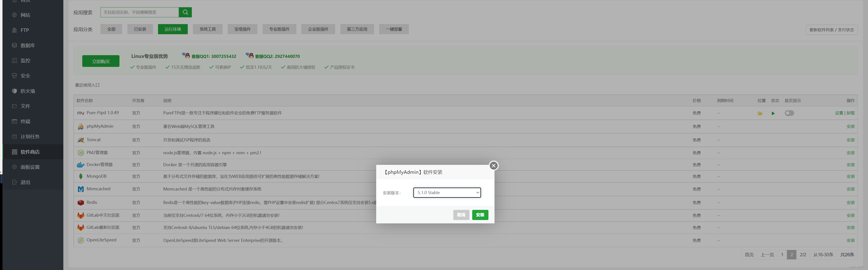Go to page 1 in pagination
The width and height of the screenshot is (868, 270).
pos(782,255)
